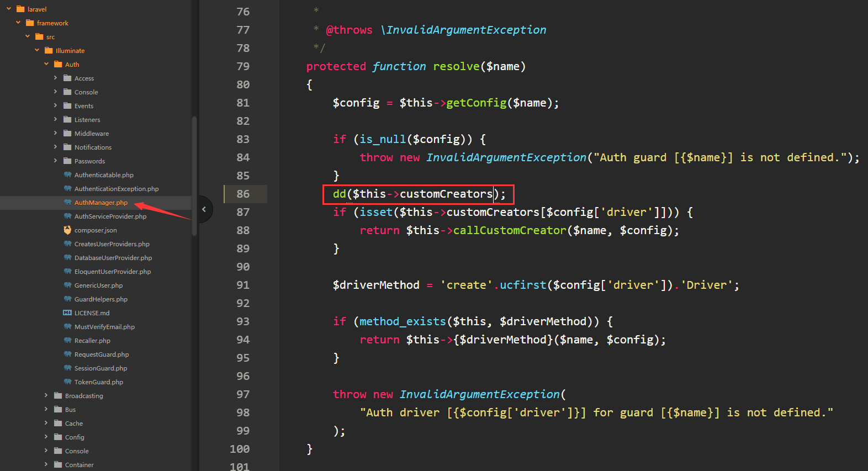
Task: Click the PHP icon of EloquentUserProvider.php
Action: pyautogui.click(x=67, y=271)
